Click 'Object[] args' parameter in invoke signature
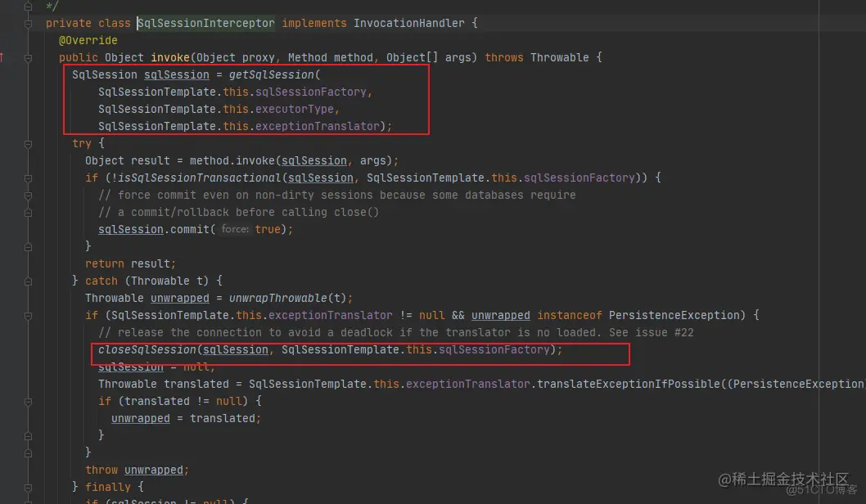 pos(428,57)
